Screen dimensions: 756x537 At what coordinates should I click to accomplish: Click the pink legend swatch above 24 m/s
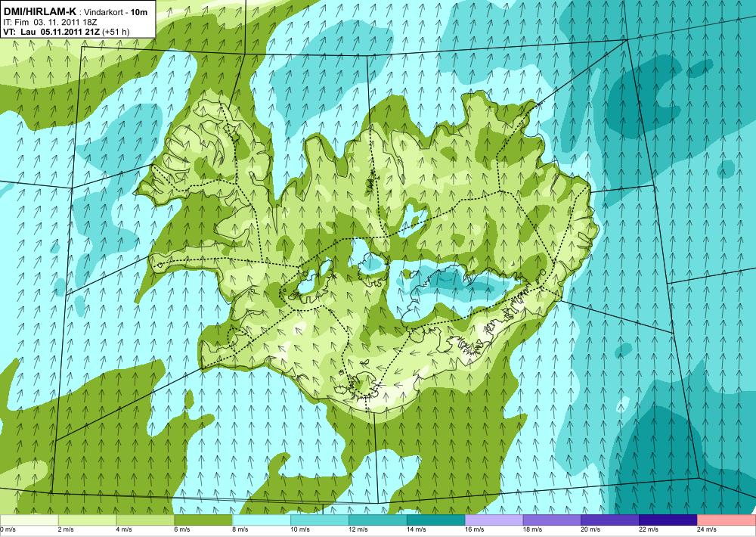(x=727, y=520)
